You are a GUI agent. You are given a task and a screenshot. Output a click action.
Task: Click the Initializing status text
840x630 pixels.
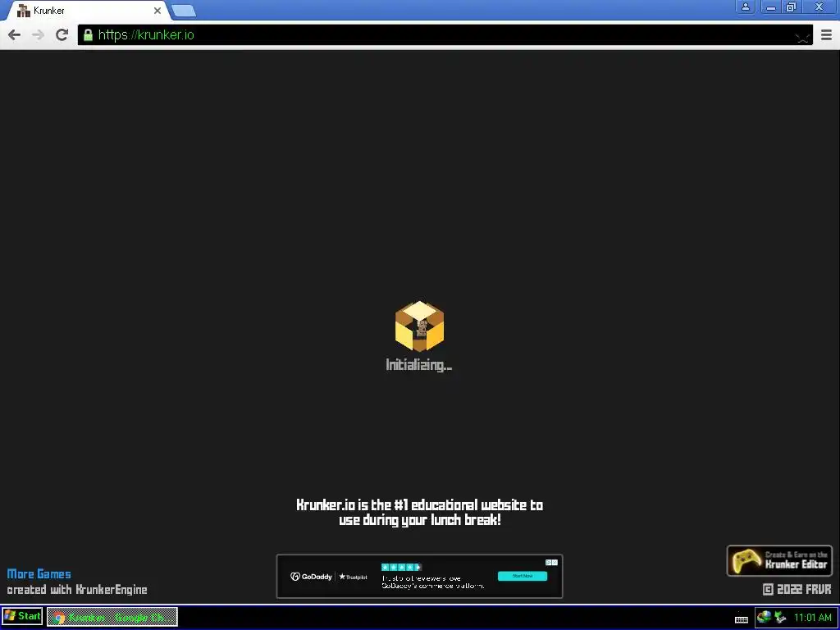419,365
